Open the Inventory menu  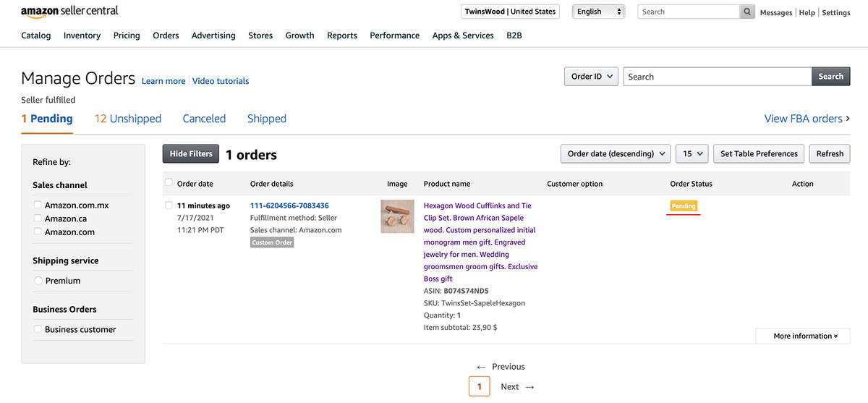coord(82,35)
